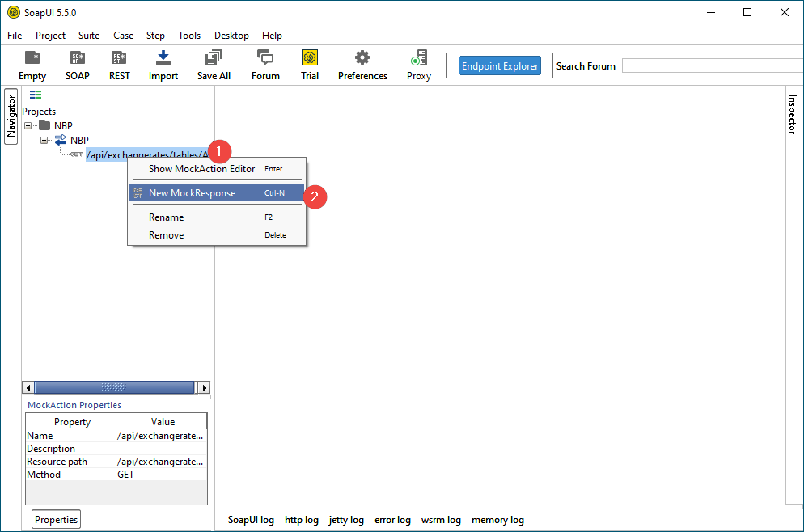Collapse the NBP project folder node

tap(28, 125)
